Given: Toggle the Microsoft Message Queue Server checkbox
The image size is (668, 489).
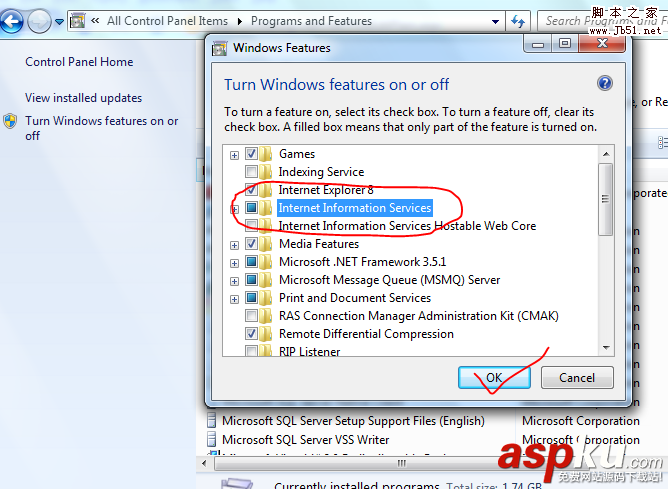Looking at the screenshot, I should tap(251, 279).
